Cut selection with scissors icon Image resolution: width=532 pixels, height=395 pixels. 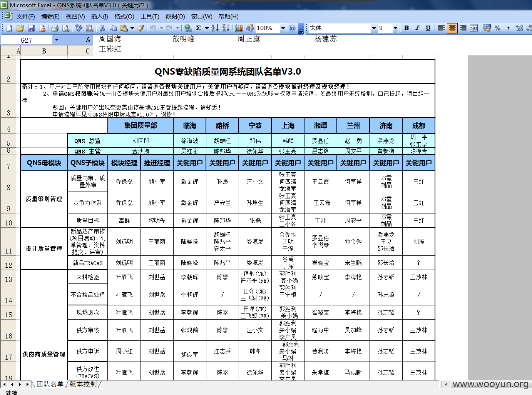pyautogui.click(x=102, y=28)
